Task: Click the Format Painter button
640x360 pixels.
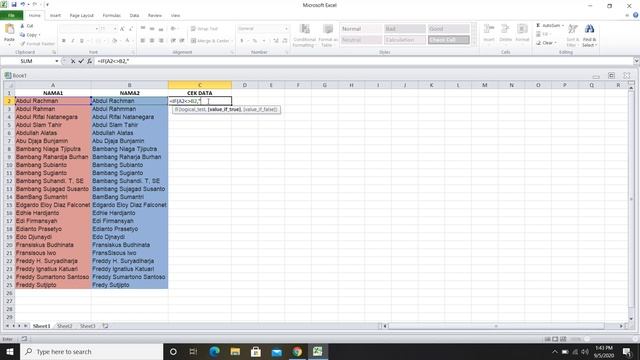Action: click(x=37, y=43)
